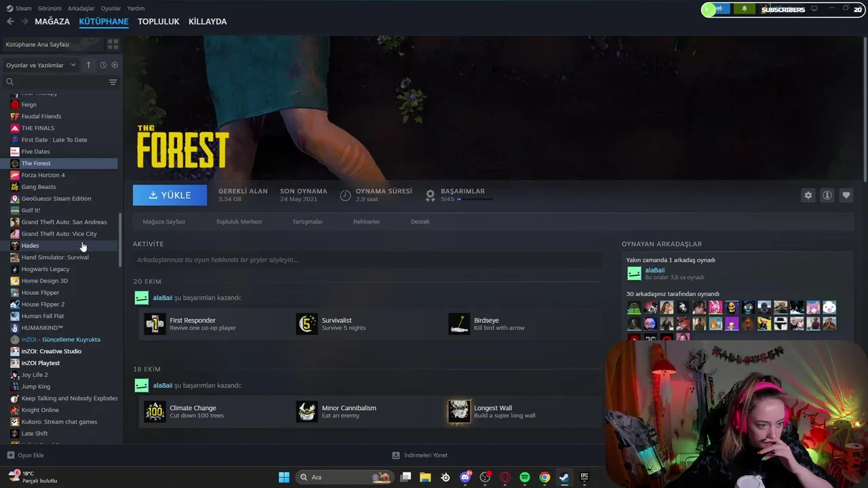Expand the Oyunlar ve Yazılımlar dropdown
The height and width of the screenshot is (488, 868).
[x=41, y=65]
